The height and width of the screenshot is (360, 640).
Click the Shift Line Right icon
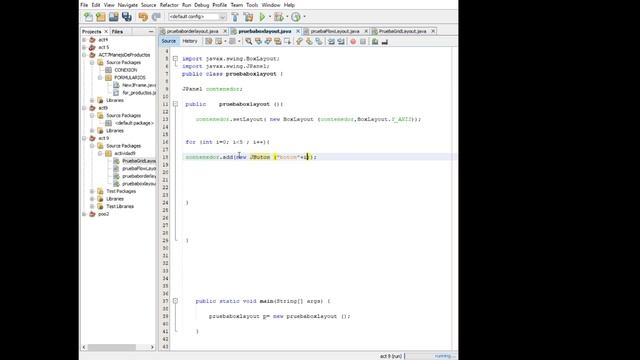341,41
